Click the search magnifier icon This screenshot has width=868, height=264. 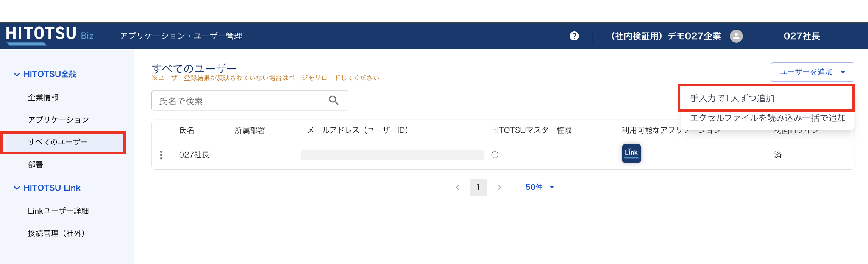click(334, 100)
